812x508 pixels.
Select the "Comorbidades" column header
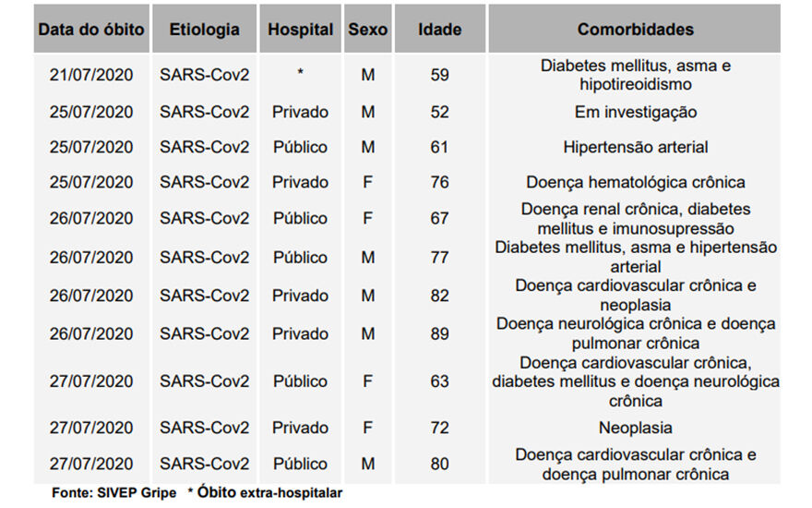click(635, 29)
